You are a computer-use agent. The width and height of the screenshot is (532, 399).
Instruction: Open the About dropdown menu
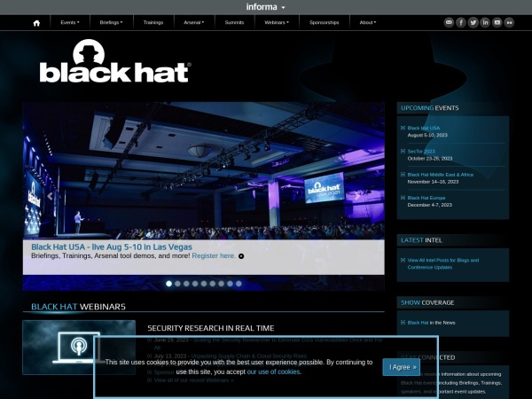[368, 22]
